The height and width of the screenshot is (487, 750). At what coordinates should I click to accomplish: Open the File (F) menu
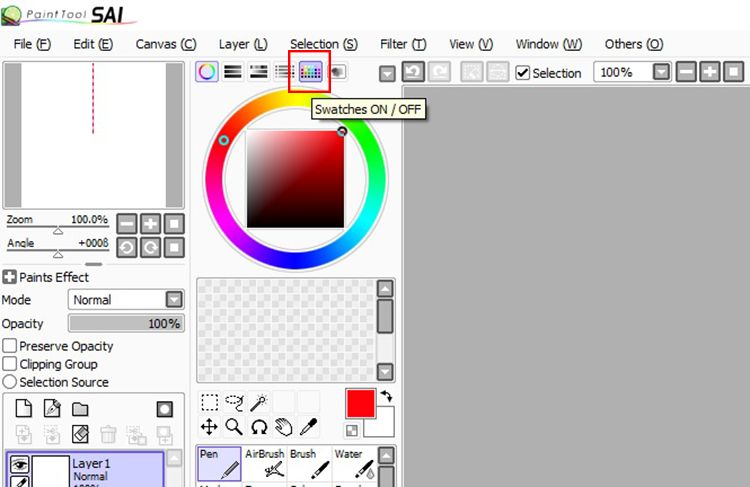point(32,44)
